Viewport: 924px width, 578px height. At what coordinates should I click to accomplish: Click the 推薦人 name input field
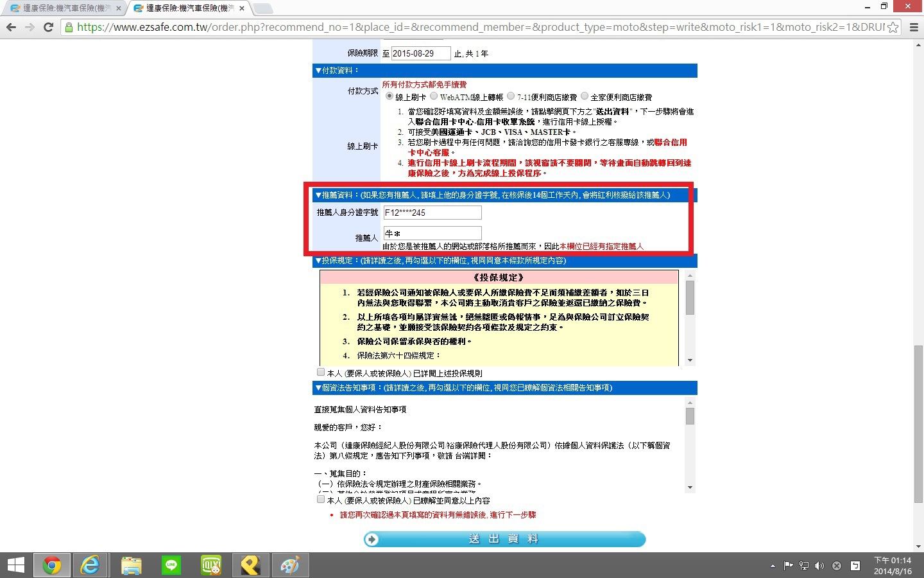(432, 233)
